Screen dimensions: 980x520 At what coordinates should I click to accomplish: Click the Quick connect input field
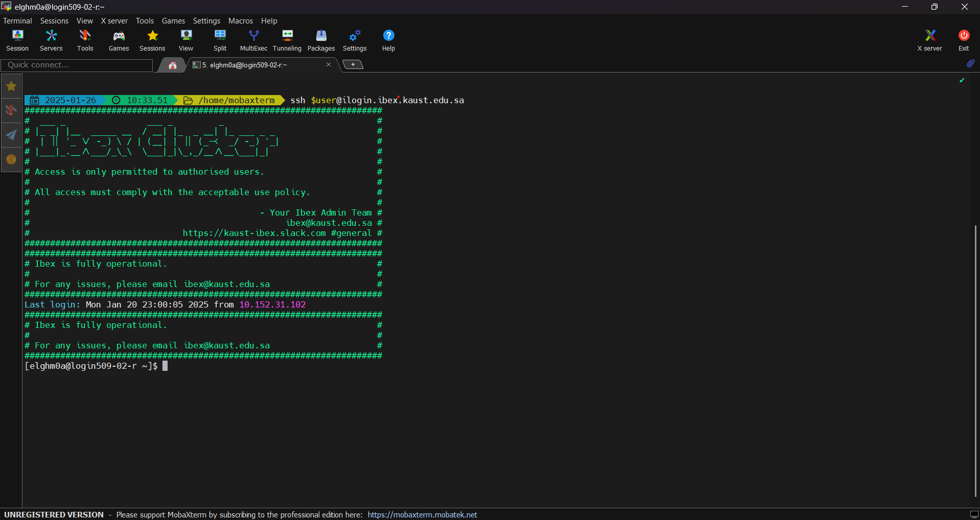tap(77, 65)
